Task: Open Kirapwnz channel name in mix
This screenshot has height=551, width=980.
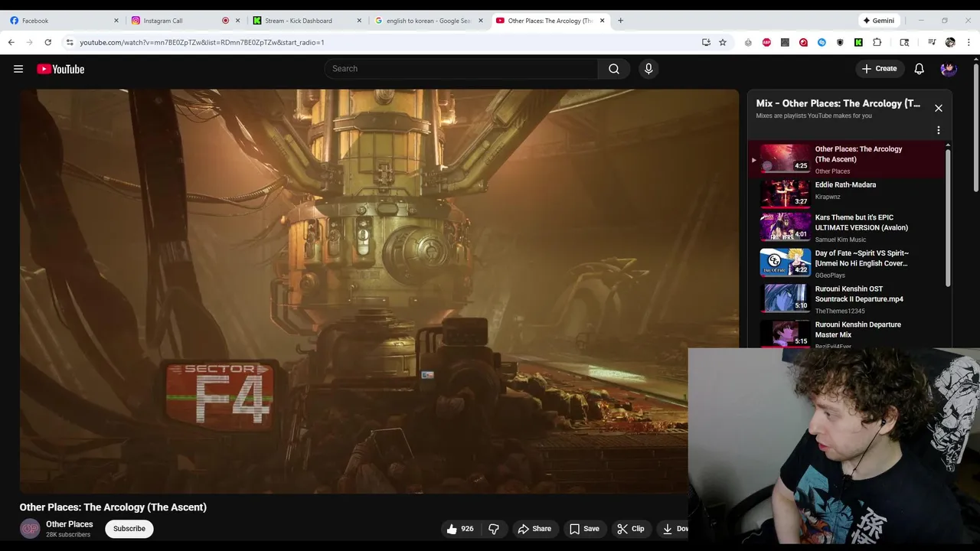Action: tap(828, 197)
